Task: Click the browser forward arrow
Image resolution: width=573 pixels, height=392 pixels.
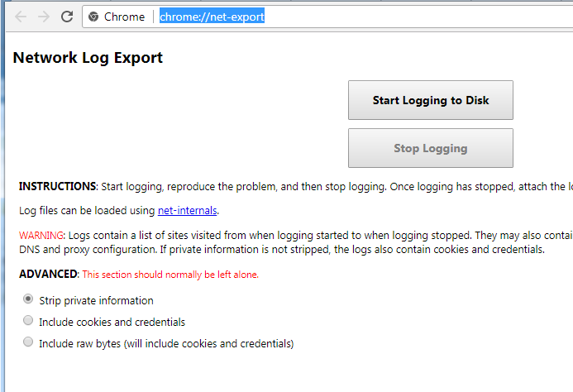Action: [x=44, y=17]
